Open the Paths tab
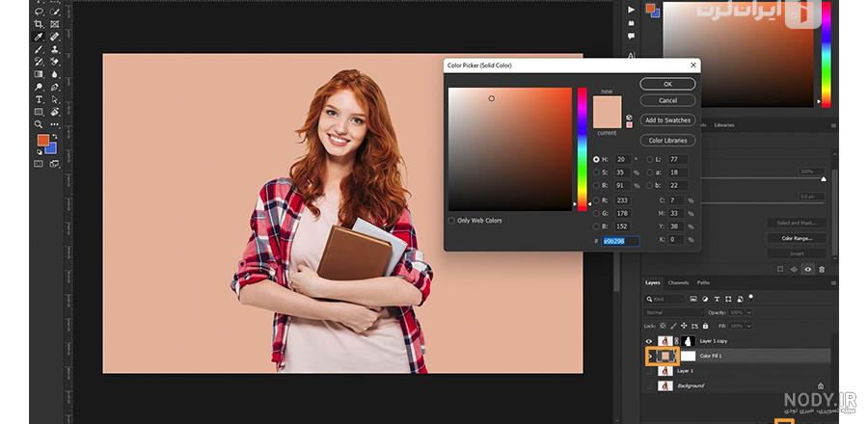868x424 pixels. coord(703,282)
